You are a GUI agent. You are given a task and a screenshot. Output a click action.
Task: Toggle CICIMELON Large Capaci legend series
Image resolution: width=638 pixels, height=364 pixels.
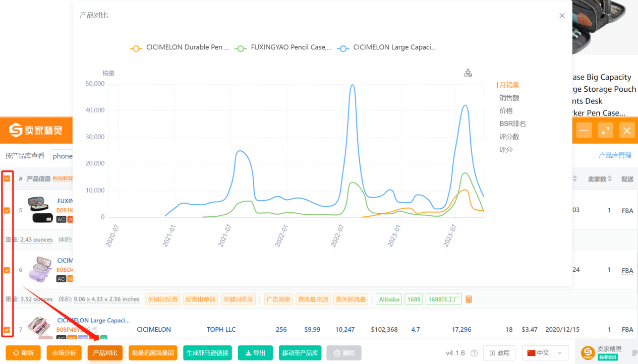click(386, 48)
